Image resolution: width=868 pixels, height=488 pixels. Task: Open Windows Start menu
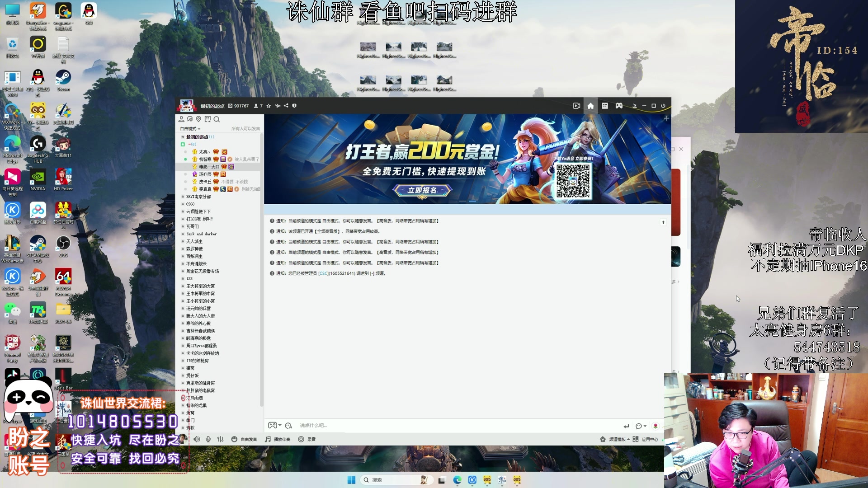(351, 480)
